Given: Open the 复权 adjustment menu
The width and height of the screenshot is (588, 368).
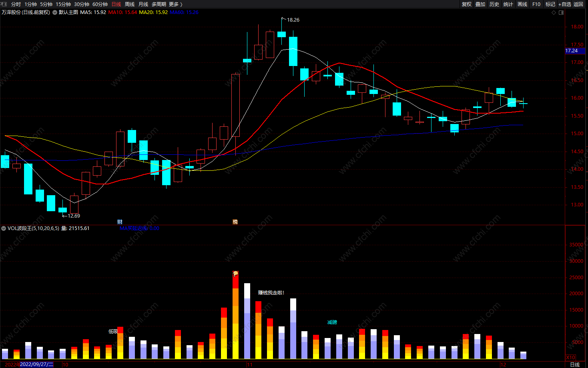Looking at the screenshot, I should click(x=467, y=4).
